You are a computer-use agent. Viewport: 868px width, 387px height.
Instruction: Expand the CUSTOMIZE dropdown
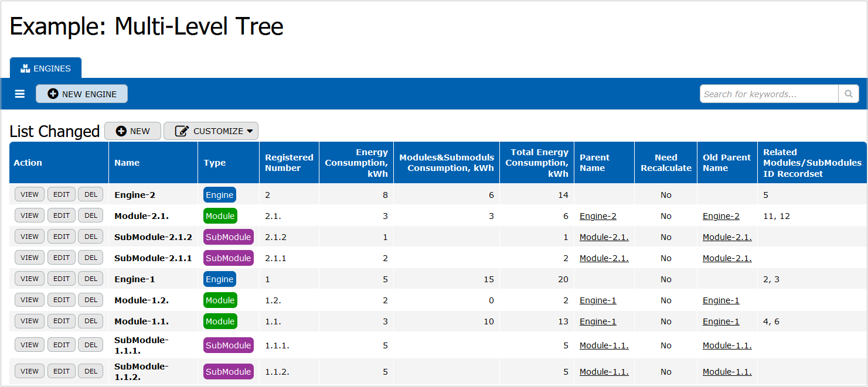pyautogui.click(x=211, y=131)
